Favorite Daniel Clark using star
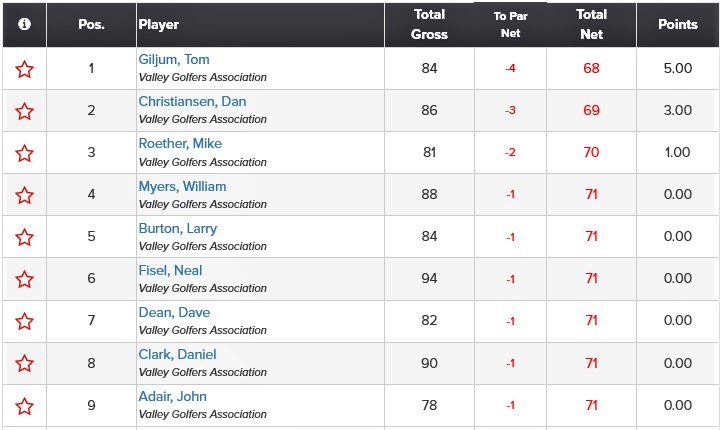The width and height of the screenshot is (723, 430). coord(24,364)
